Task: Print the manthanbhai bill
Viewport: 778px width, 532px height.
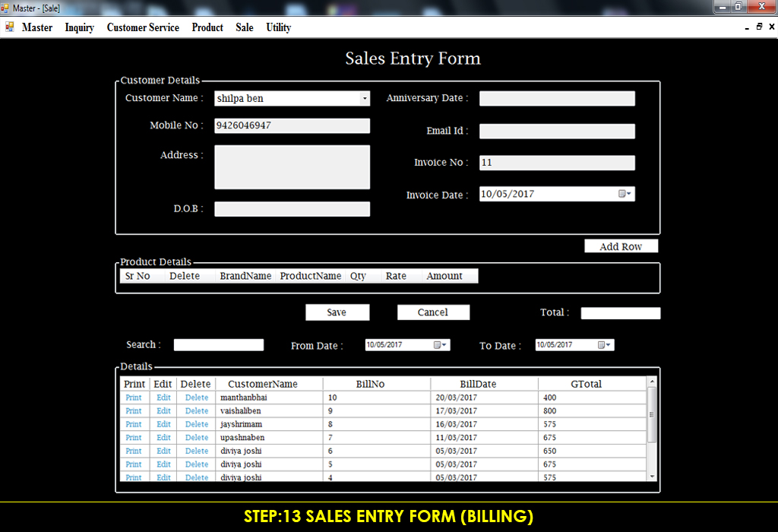Action: pos(134,397)
